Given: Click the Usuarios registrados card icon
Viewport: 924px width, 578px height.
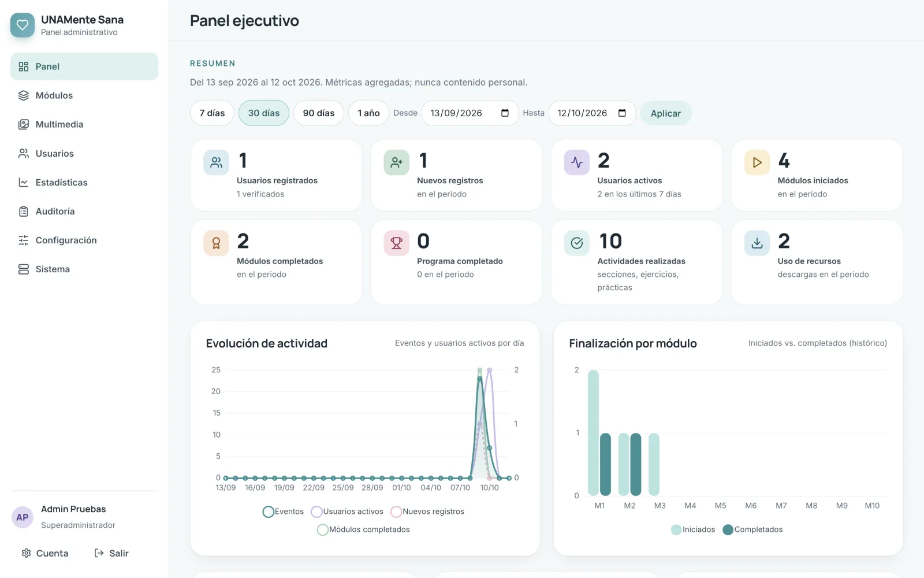Looking at the screenshot, I should [x=216, y=162].
